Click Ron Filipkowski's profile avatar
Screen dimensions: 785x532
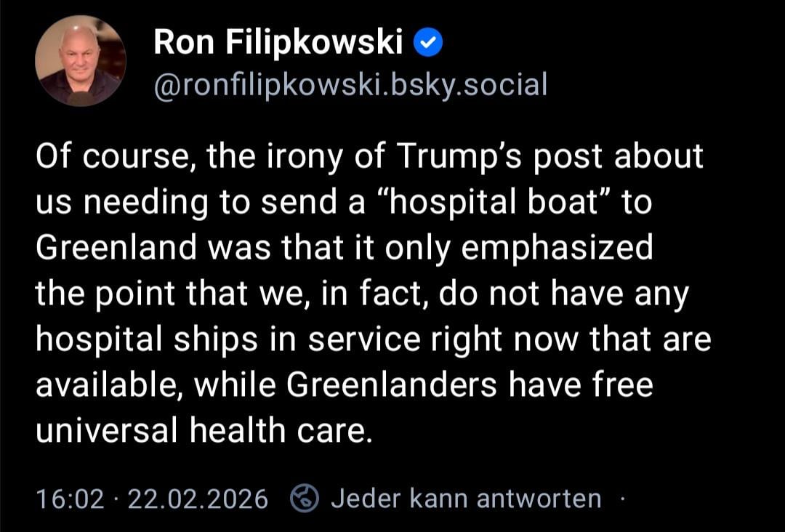point(80,61)
